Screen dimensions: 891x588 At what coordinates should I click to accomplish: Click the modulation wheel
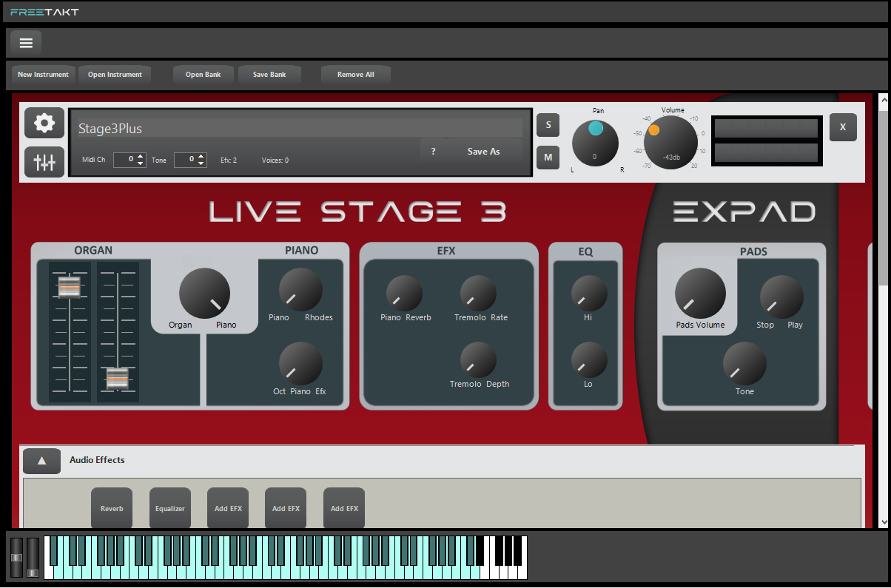33,558
